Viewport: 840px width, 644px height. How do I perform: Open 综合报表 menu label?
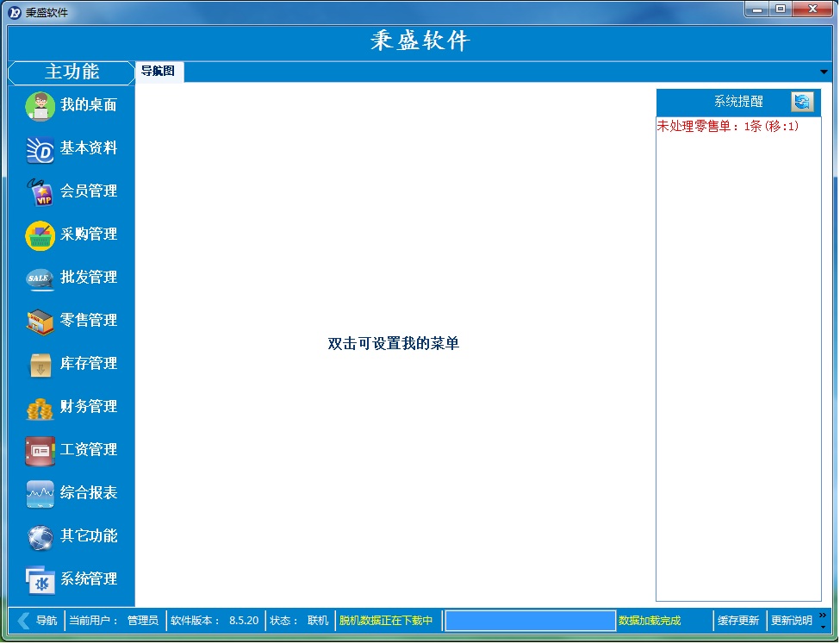pos(89,493)
